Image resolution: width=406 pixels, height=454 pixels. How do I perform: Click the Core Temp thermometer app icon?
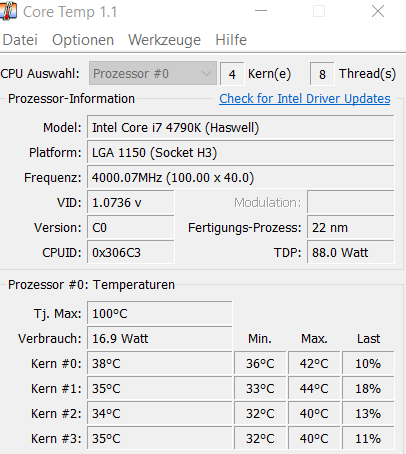tap(8, 10)
